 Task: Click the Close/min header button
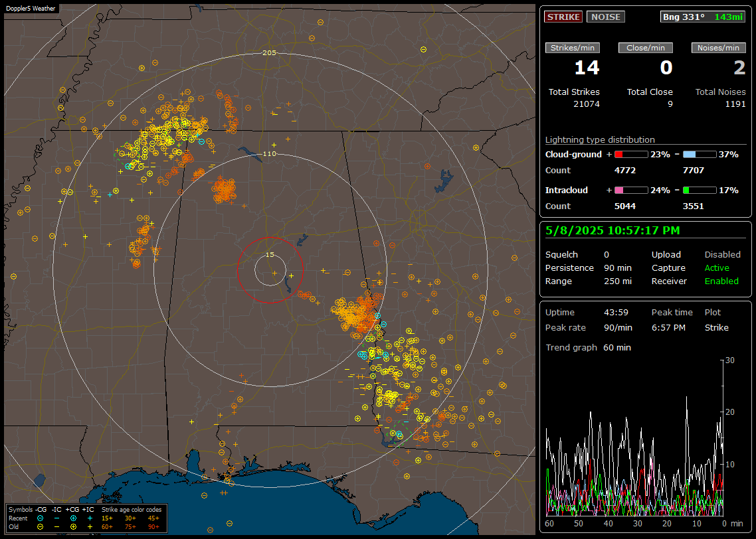click(x=646, y=48)
